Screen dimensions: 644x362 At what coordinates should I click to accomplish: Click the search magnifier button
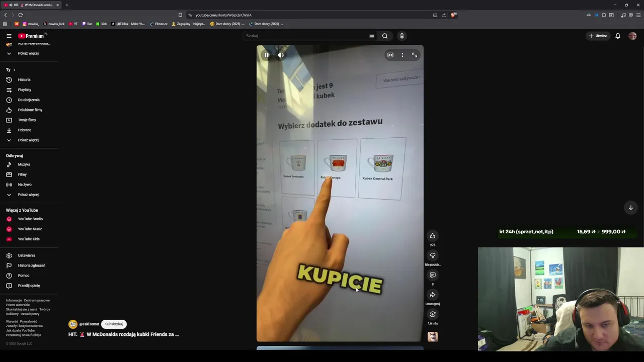(385, 36)
